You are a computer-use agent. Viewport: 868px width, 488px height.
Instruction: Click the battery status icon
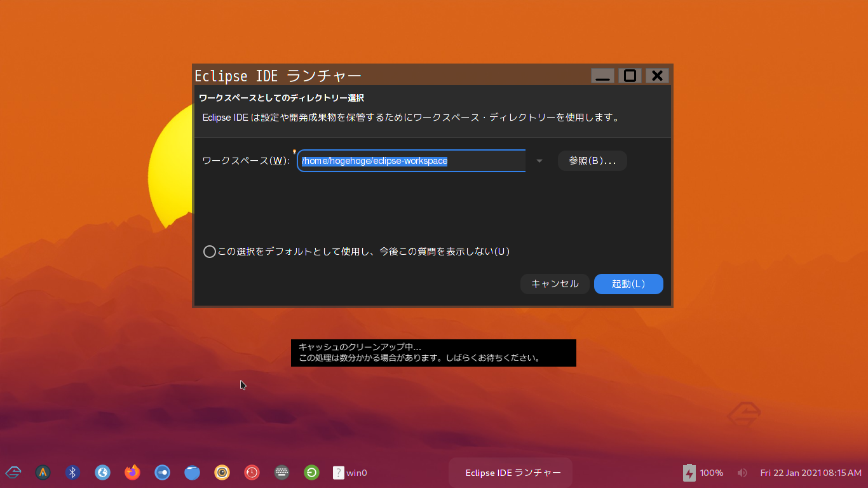coord(689,472)
